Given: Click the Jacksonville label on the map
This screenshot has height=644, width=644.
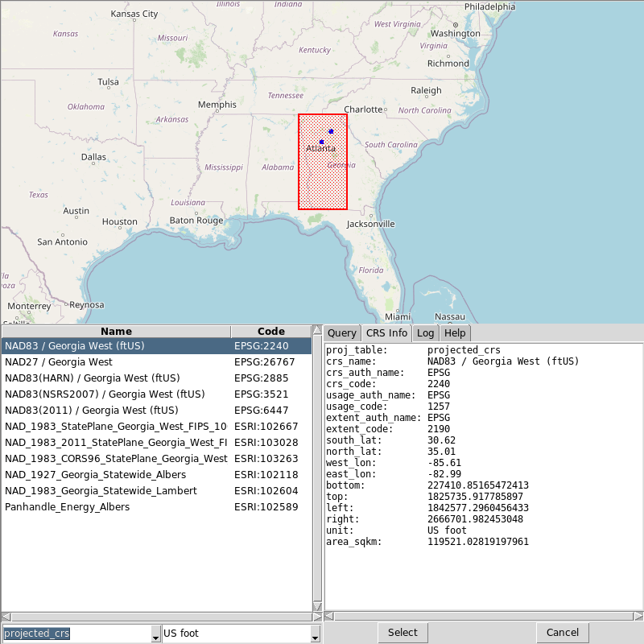Looking at the screenshot, I should point(370,224).
